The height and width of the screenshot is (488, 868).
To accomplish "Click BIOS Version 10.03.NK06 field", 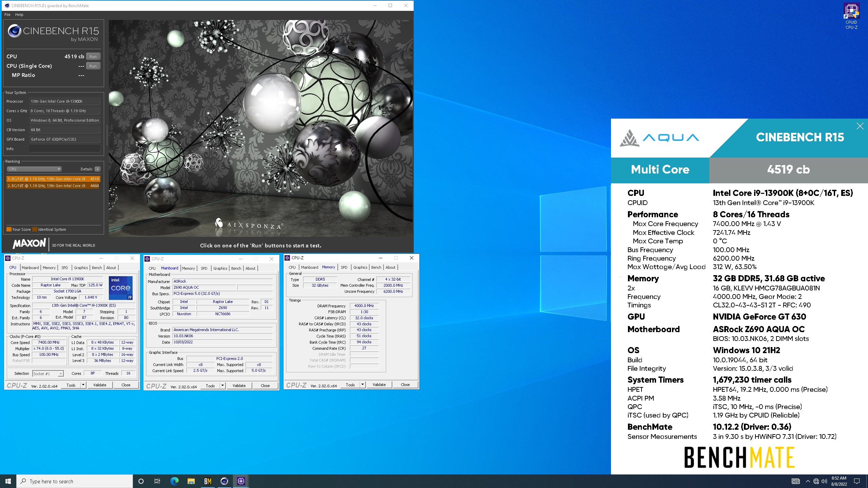I will tap(222, 336).
